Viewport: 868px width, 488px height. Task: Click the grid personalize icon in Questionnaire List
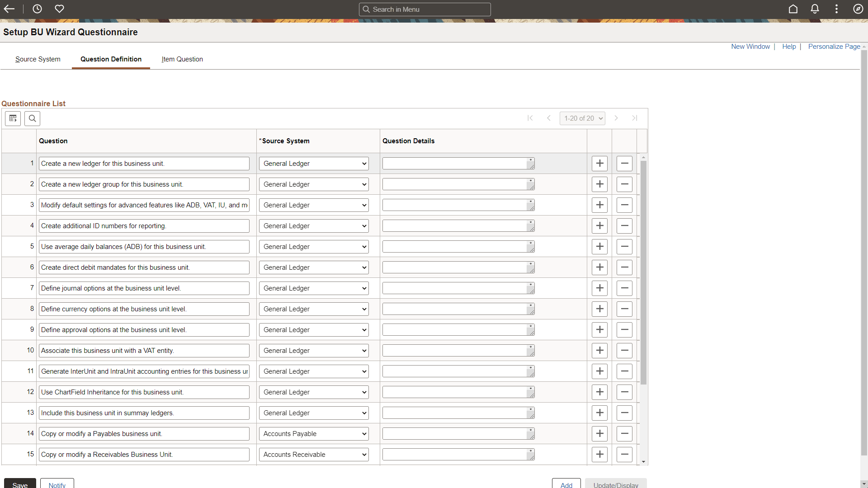pyautogui.click(x=13, y=118)
